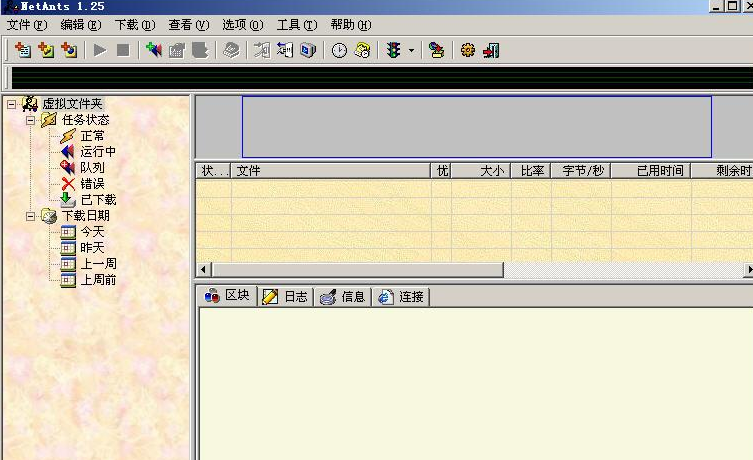Viewport: 753px width, 460px height.
Task: Select the 昨天 date item
Action: click(x=92, y=248)
